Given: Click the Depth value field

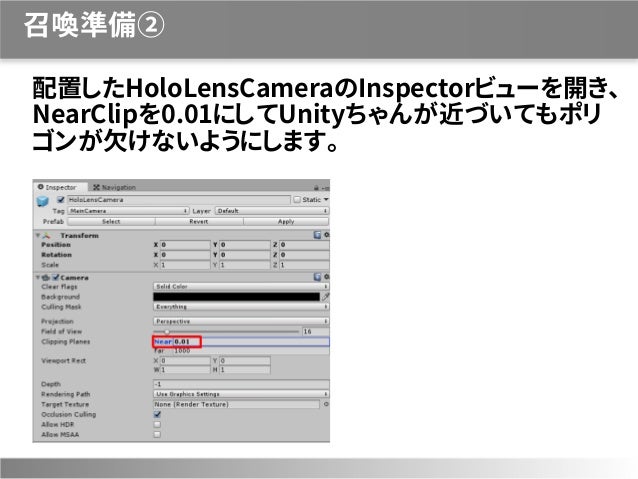Looking at the screenshot, I should point(241,384).
